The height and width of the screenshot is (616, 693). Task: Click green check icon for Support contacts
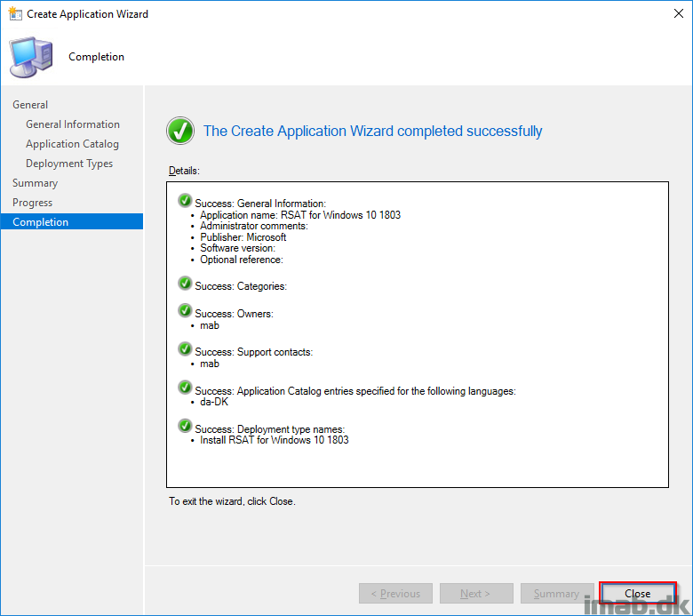(185, 349)
